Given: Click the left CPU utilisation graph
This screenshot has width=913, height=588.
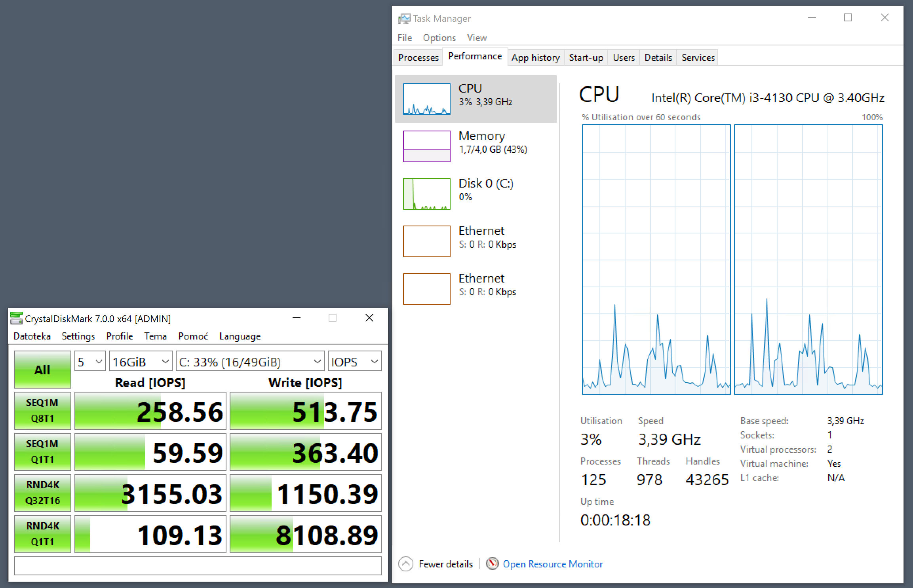Looking at the screenshot, I should (x=656, y=260).
